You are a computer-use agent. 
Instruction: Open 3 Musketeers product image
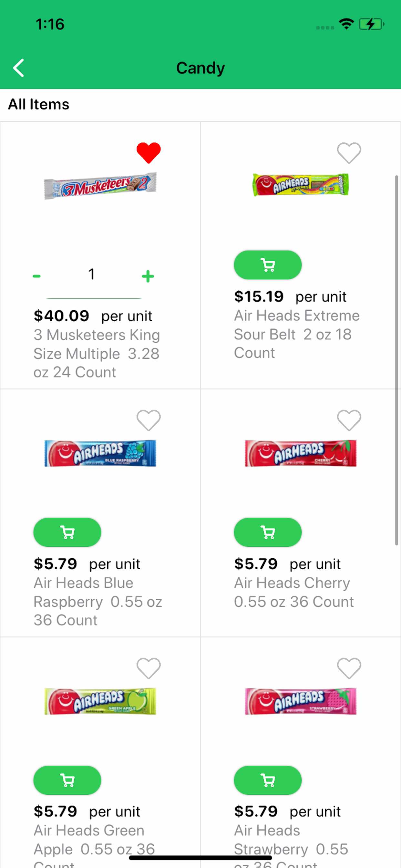(100, 186)
